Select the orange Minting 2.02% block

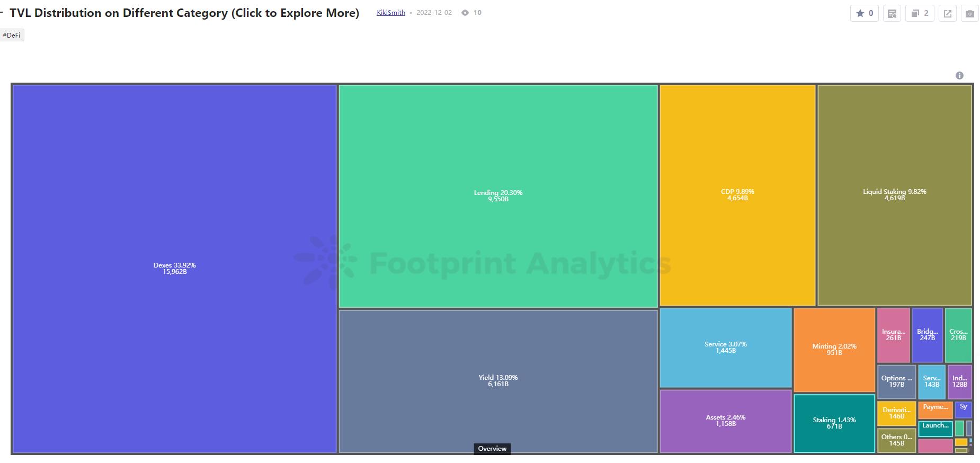point(834,349)
